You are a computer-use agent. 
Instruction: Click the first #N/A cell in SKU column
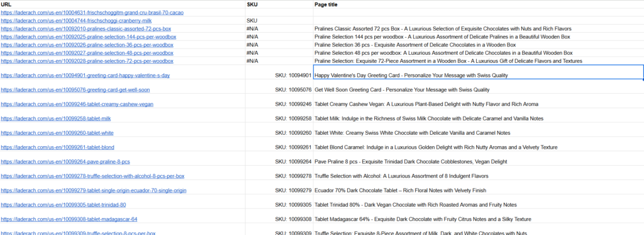pos(279,29)
